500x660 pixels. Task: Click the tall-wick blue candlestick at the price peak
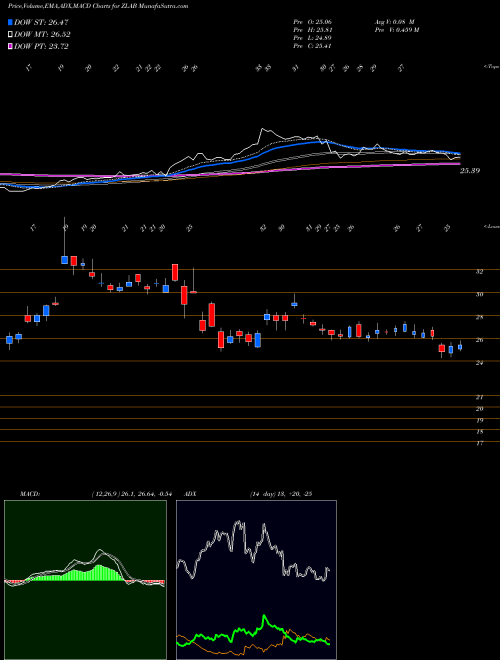(x=64, y=260)
